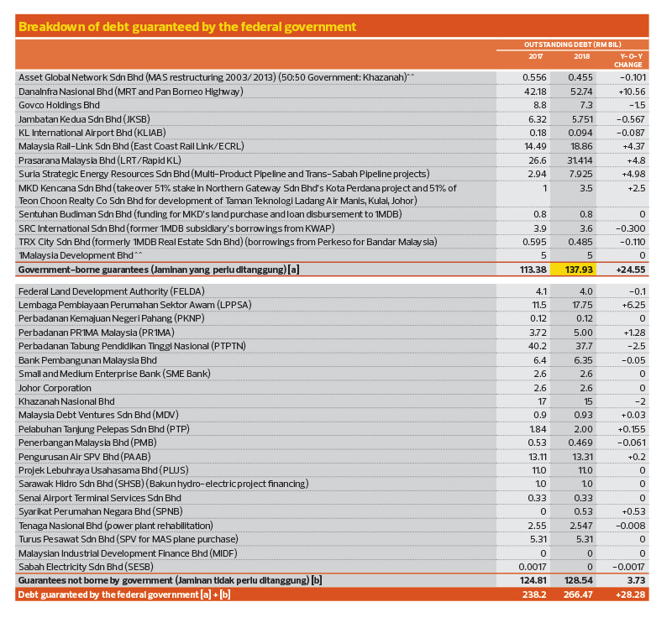Select the subtotal change "+24.55"

click(631, 270)
